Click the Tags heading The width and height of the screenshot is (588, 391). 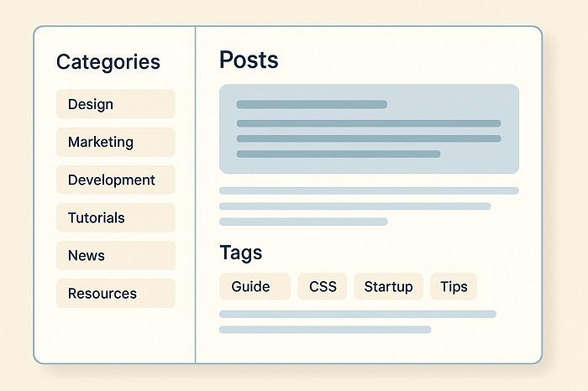click(241, 252)
